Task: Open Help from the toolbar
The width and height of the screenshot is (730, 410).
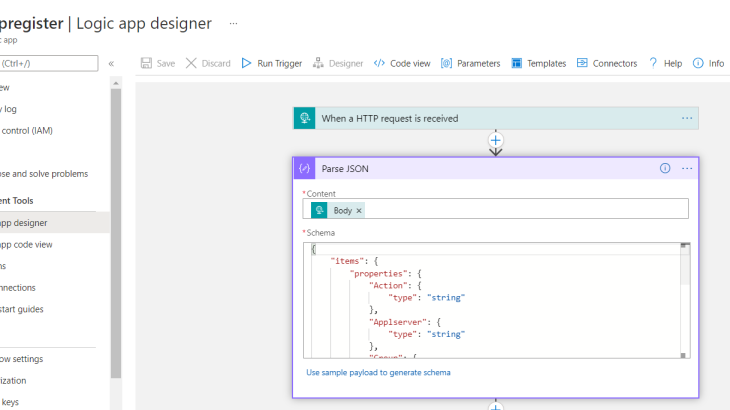Action: tap(666, 63)
